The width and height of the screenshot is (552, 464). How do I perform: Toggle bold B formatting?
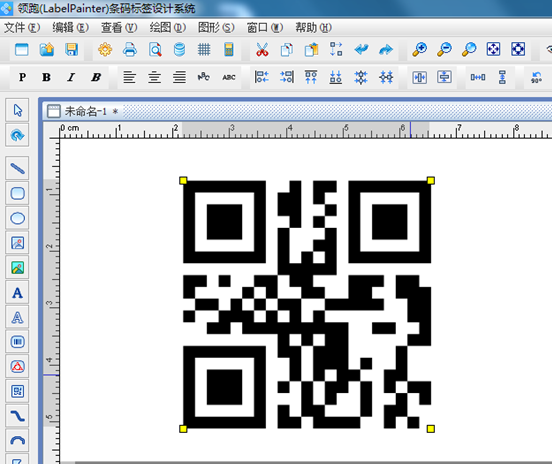point(46,77)
